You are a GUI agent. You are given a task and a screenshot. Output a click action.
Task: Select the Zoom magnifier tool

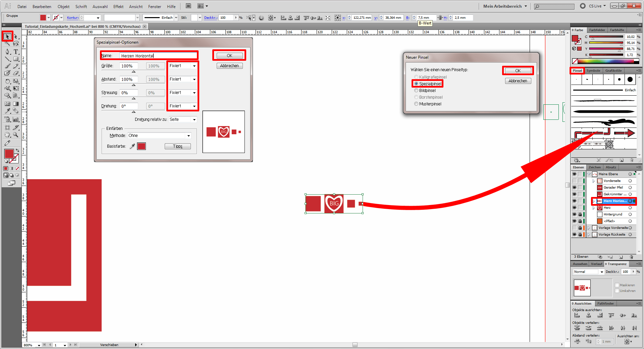click(16, 135)
